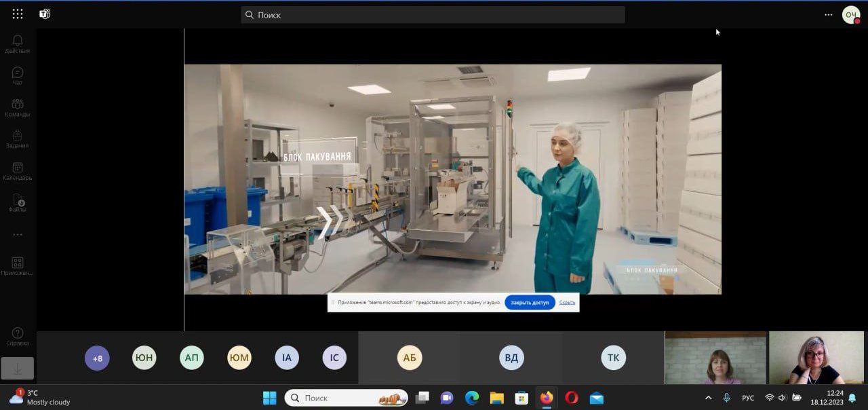
Task: Click the Скрыть link on sharing bar
Action: coord(567,302)
